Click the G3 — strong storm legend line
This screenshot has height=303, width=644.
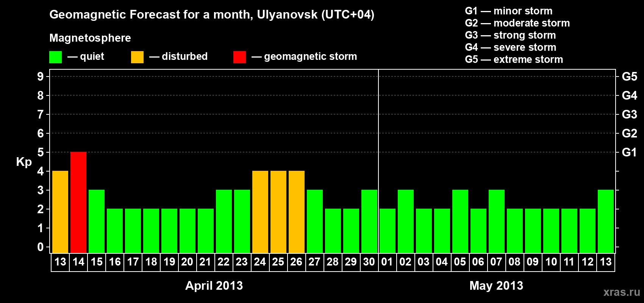pyautogui.click(x=510, y=35)
